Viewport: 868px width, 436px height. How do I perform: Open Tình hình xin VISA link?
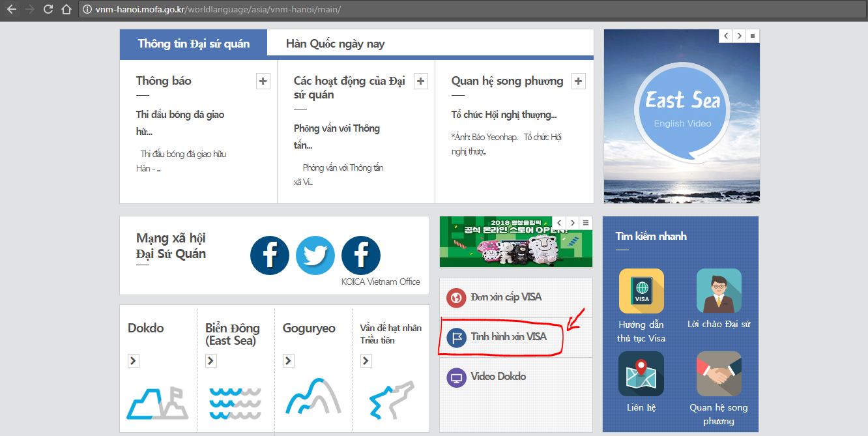508,337
